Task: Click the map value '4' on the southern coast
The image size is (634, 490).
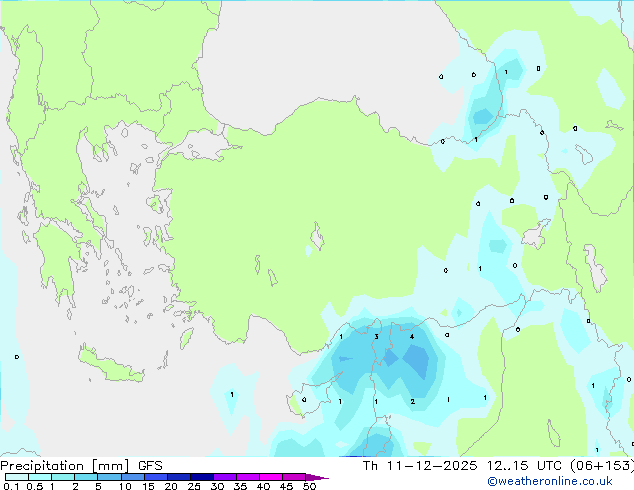Action: [x=412, y=336]
